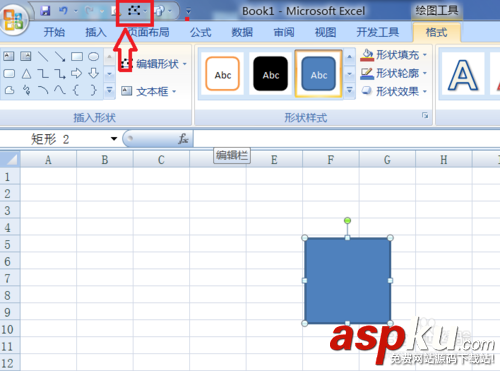500x371 pixels.
Task: Switch to the 插入 tab
Action: coord(96,32)
